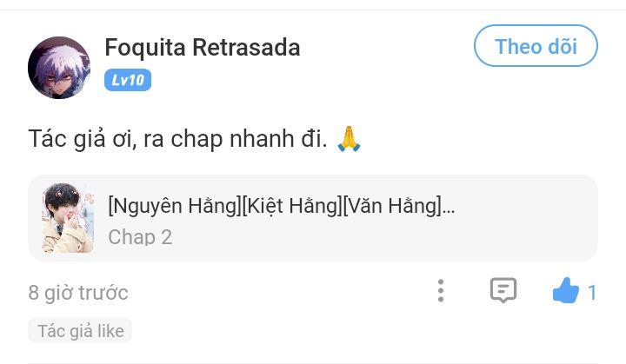Click the praying hands emoji
This screenshot has width=626, height=364.
tap(349, 138)
